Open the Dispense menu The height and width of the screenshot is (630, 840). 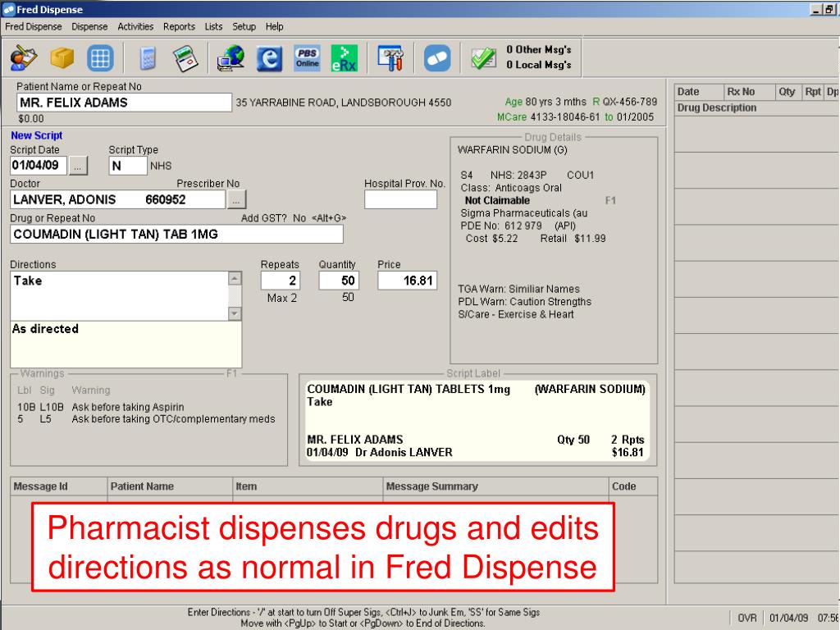click(89, 26)
